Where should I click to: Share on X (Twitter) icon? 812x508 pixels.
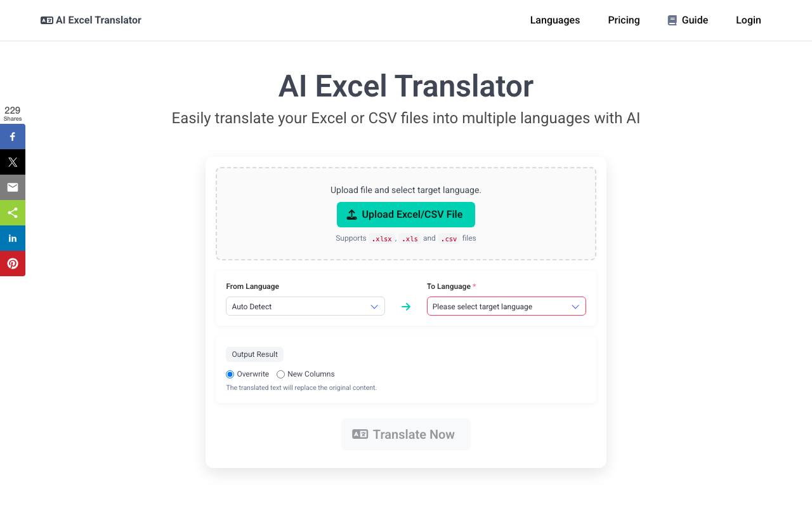click(x=13, y=162)
